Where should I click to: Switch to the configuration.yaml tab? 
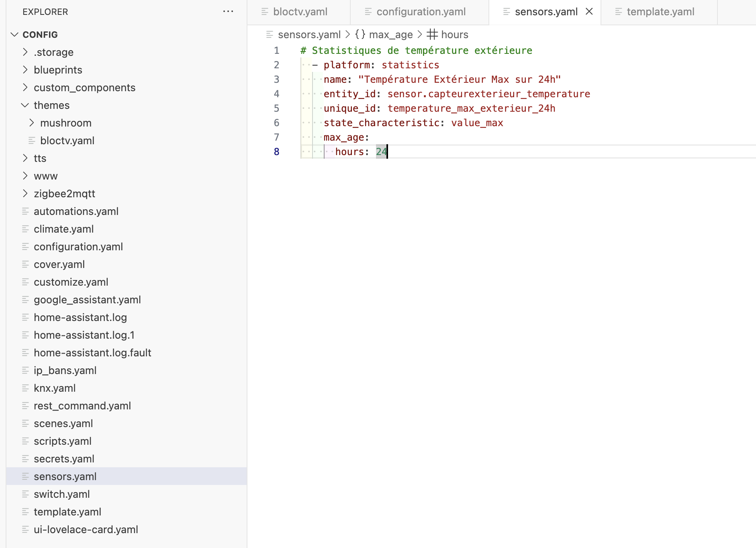point(421,12)
